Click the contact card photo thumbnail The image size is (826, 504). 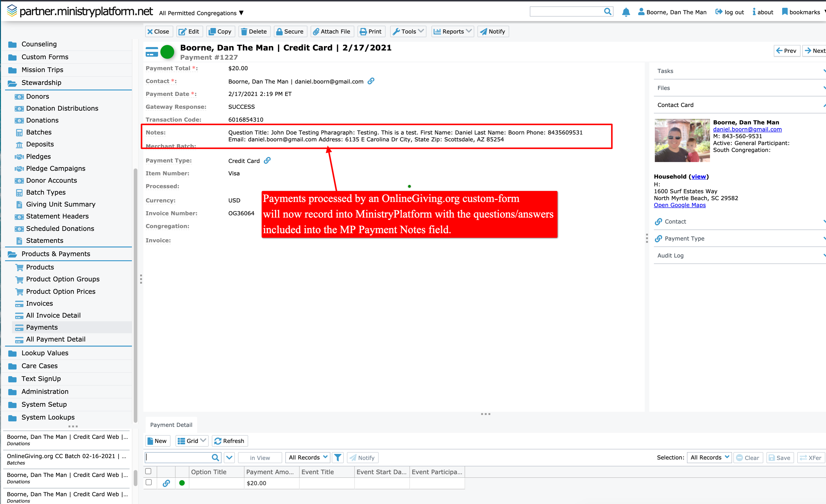pos(682,140)
